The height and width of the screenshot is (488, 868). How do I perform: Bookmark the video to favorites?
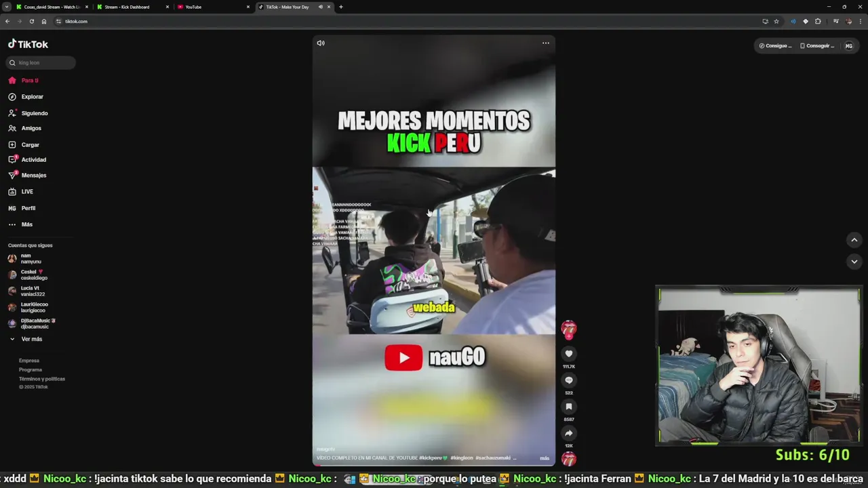[569, 407]
